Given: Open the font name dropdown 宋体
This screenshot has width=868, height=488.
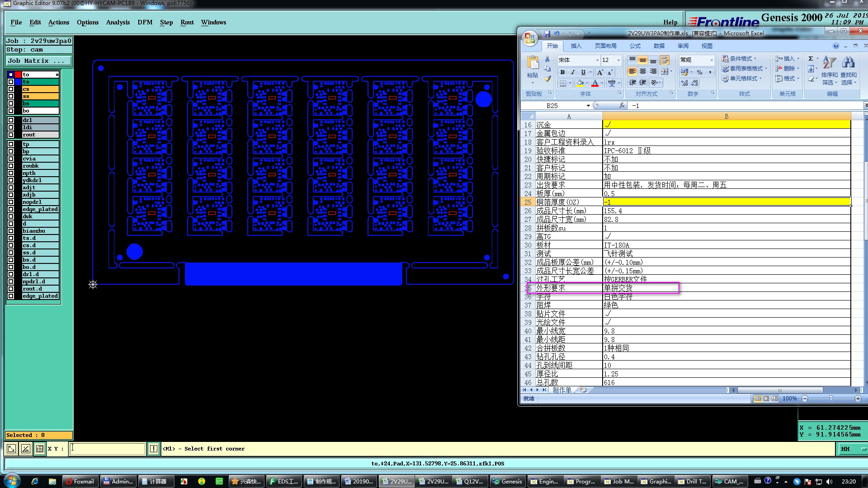Looking at the screenshot, I should point(597,60).
